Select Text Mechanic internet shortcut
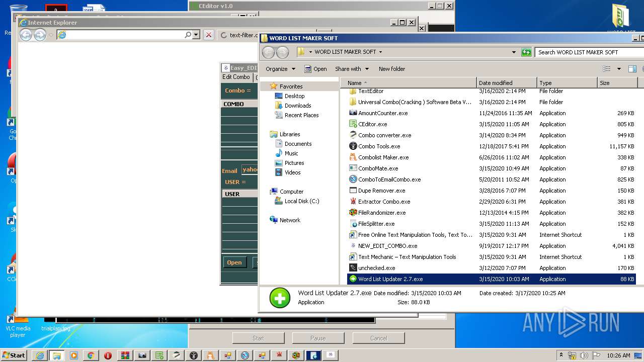The width and height of the screenshot is (644, 362). (407, 257)
